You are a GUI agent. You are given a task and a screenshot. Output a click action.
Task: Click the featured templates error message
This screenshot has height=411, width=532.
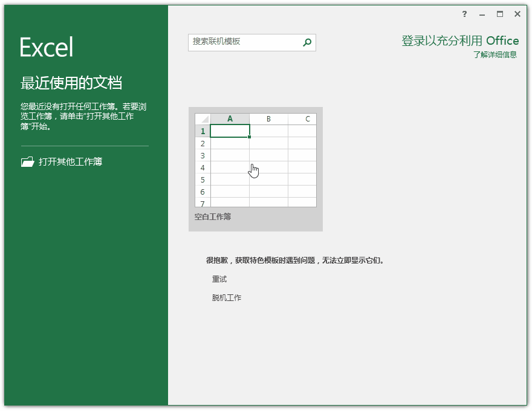(x=296, y=259)
